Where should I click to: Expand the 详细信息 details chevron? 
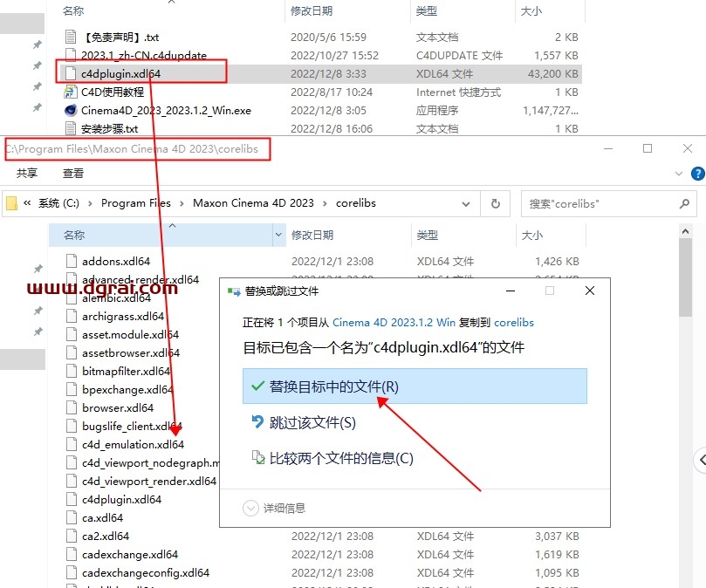click(251, 508)
